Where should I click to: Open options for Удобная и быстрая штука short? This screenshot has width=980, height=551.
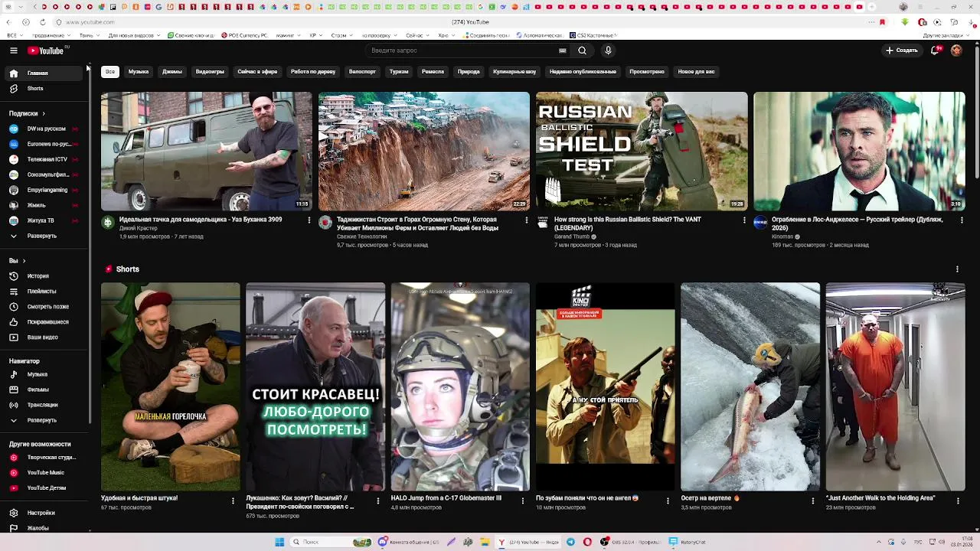233,500
